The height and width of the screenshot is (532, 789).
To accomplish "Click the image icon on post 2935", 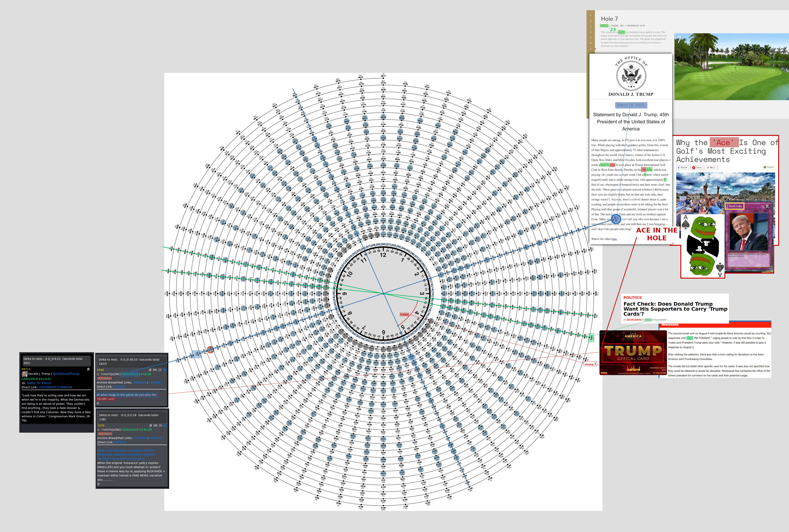I will pyautogui.click(x=161, y=425).
